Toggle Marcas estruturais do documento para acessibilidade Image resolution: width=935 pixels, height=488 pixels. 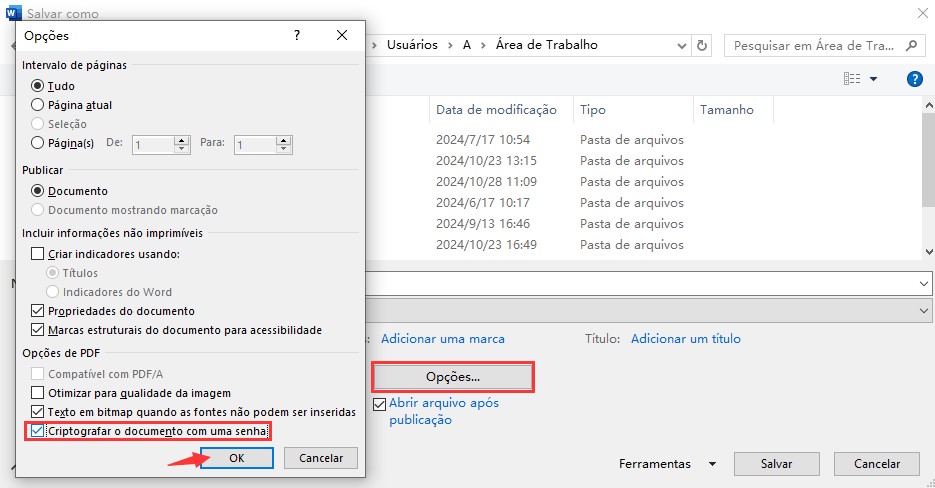[38, 330]
